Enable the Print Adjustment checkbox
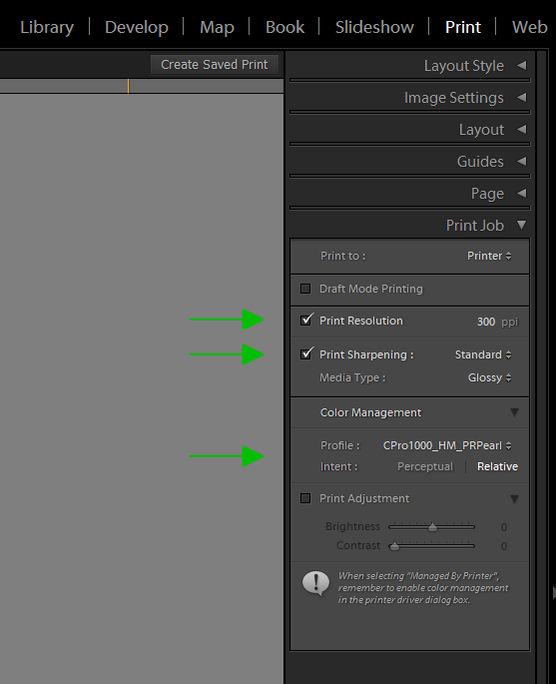 (306, 498)
